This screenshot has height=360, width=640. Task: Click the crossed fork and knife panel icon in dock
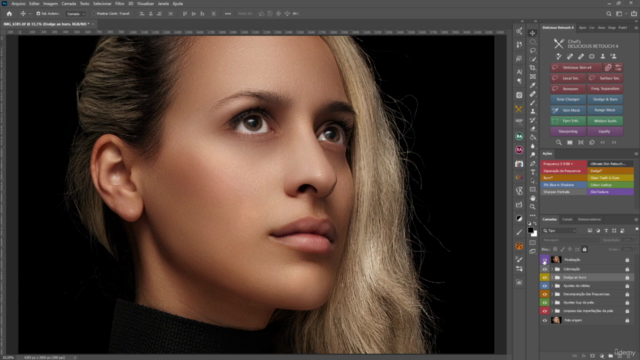tap(519, 109)
